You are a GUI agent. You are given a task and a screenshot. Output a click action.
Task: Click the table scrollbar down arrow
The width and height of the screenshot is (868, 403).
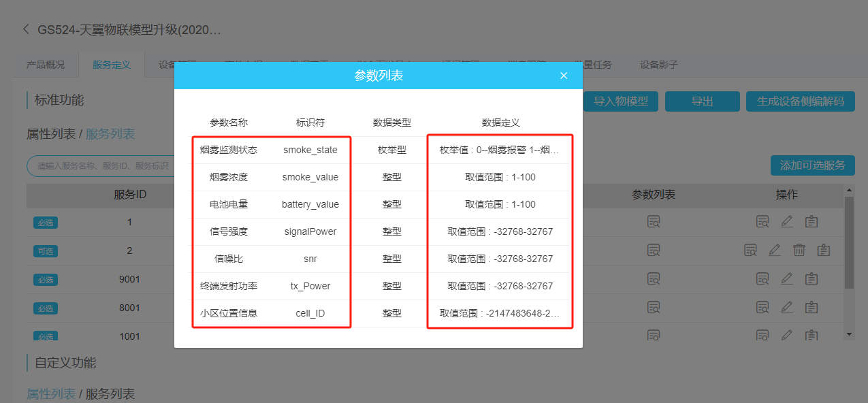pyautogui.click(x=848, y=334)
